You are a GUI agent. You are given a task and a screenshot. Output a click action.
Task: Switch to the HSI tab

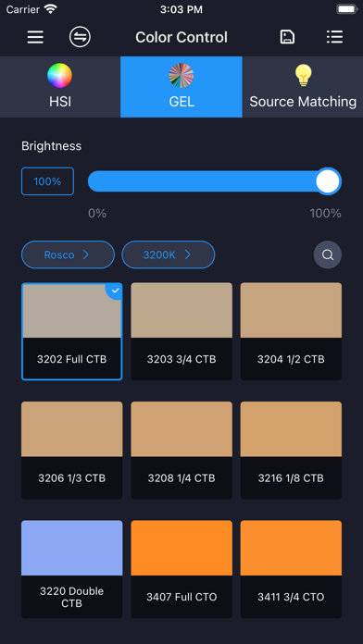pos(60,87)
